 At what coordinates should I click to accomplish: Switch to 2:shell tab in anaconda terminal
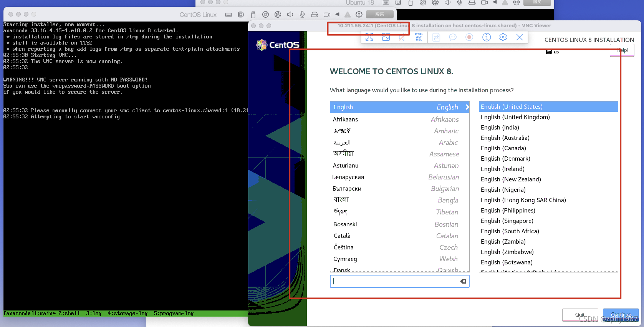69,314
